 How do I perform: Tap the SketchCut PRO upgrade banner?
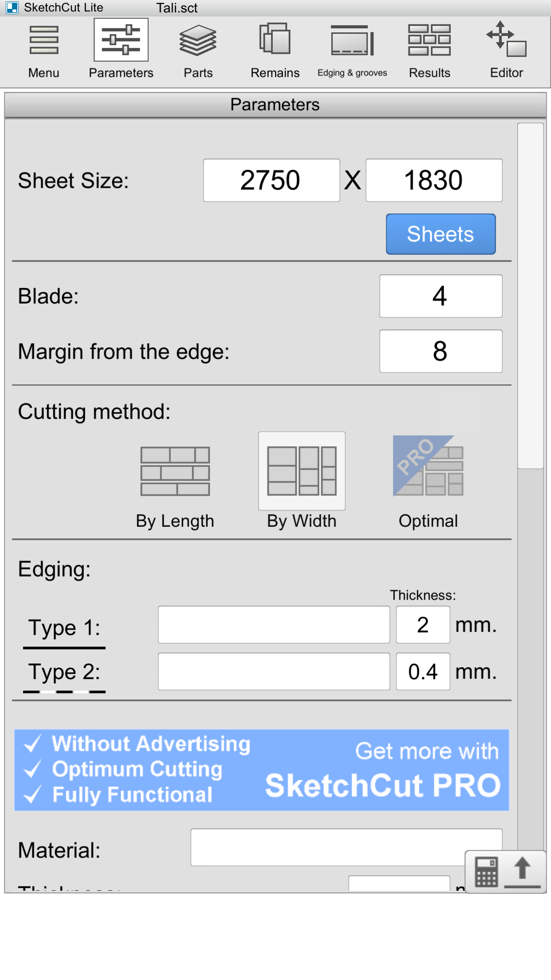tap(262, 770)
